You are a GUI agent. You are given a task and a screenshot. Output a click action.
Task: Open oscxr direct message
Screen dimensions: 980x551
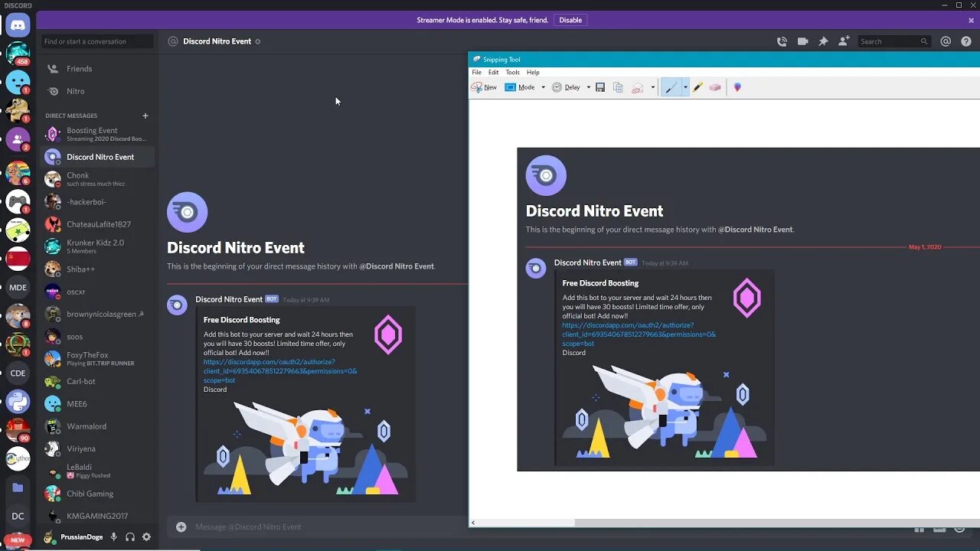click(x=97, y=292)
